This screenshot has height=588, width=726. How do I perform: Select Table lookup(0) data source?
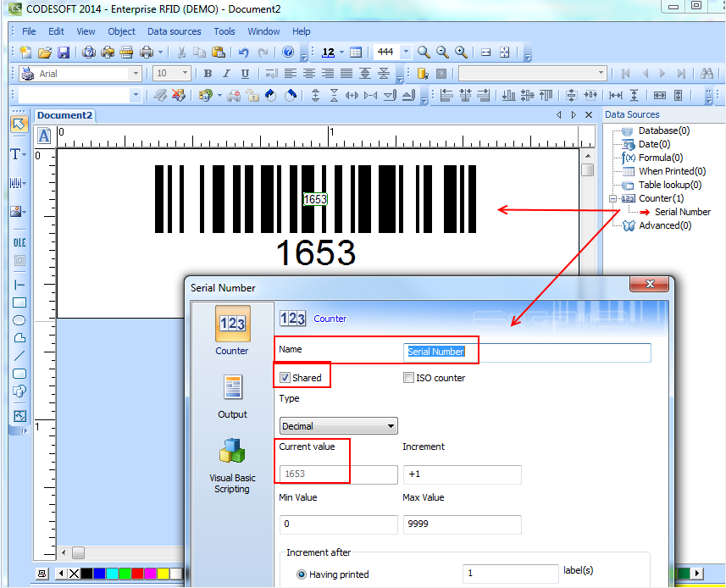(x=670, y=185)
